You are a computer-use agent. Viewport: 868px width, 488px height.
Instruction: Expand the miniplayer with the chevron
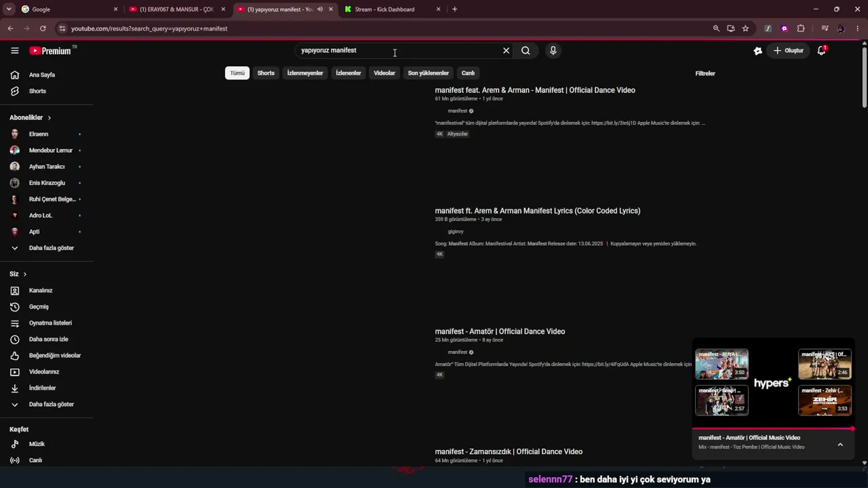click(x=840, y=445)
